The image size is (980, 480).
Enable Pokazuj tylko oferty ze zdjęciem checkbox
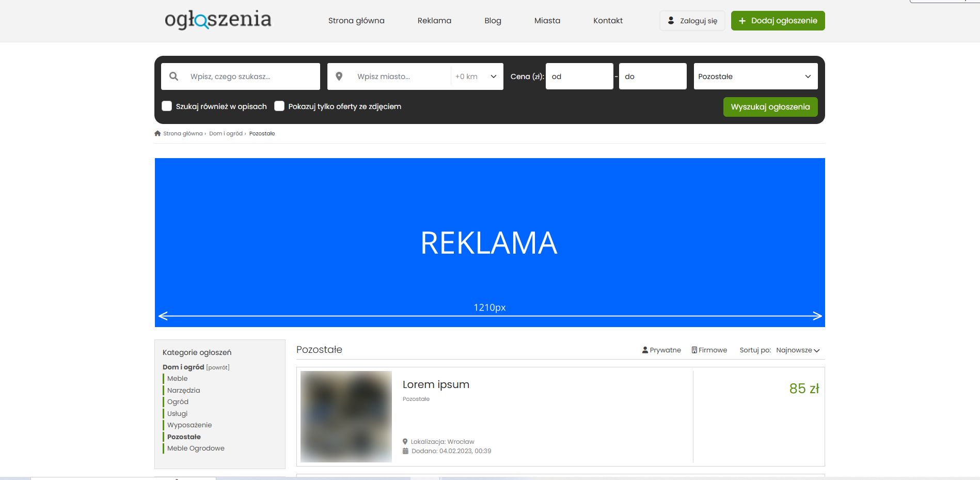tap(279, 106)
